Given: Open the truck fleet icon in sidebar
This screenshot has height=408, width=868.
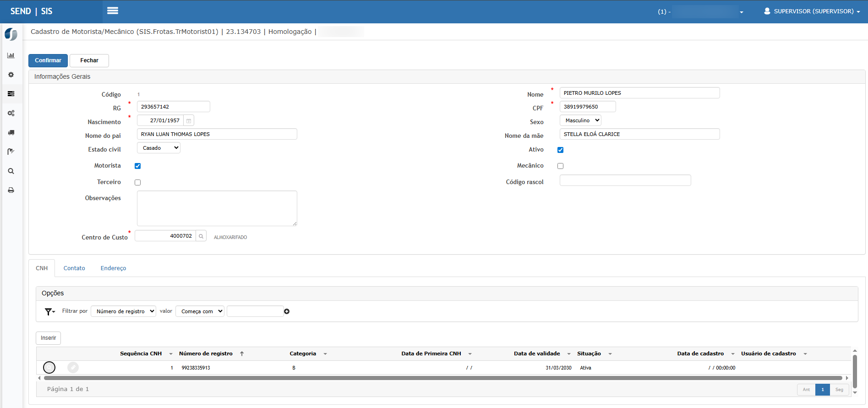Looking at the screenshot, I should click(11, 132).
